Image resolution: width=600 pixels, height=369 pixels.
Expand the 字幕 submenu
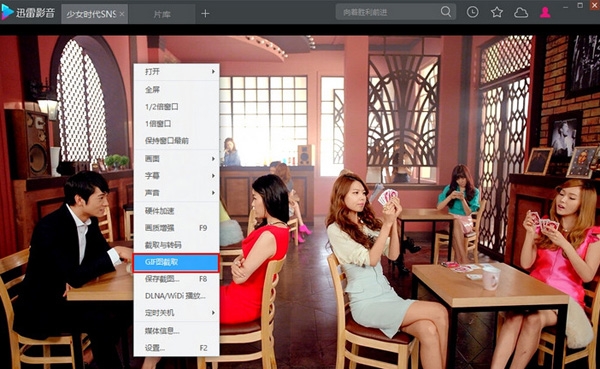tap(176, 176)
